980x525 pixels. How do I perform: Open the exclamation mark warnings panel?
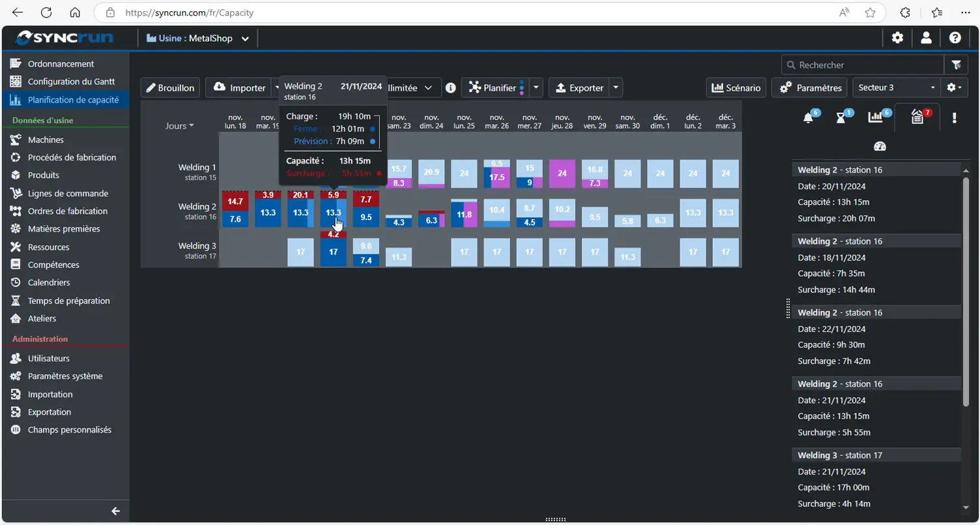pyautogui.click(x=955, y=117)
